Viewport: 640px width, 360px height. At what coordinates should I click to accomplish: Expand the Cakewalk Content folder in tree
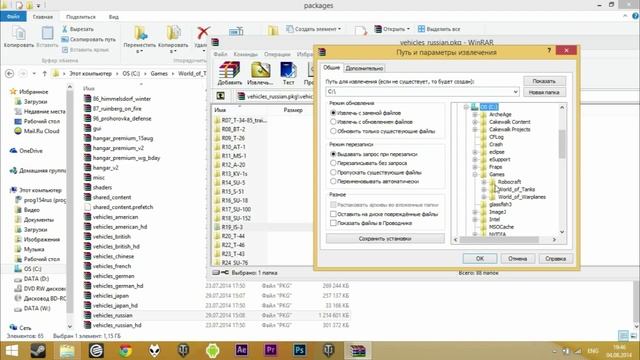pyautogui.click(x=475, y=122)
